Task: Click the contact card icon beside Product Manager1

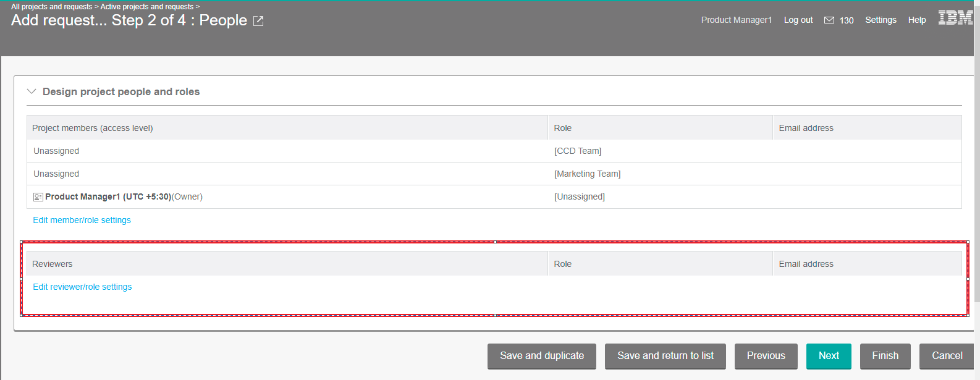Action: (x=38, y=197)
